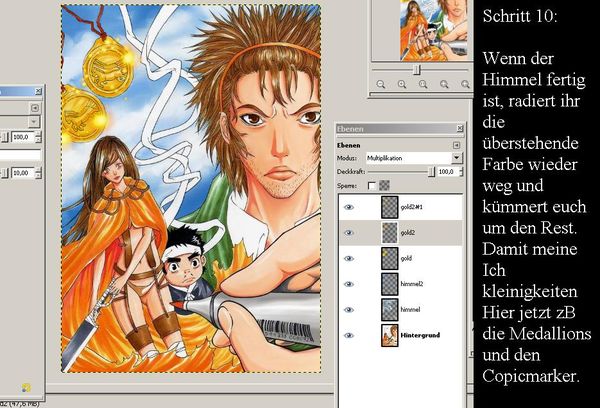This screenshot has height=408, width=600.
Task: Hide the gold2#1 layer with its eye
Action: tap(348, 207)
